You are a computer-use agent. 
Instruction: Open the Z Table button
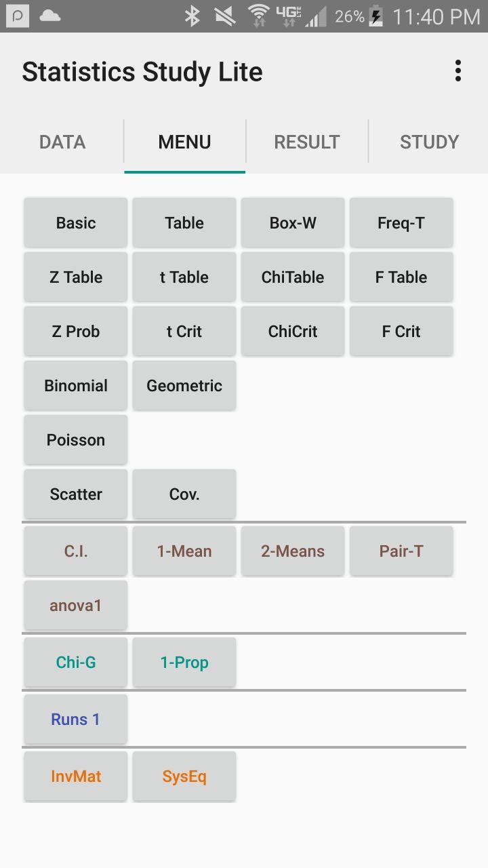[76, 277]
